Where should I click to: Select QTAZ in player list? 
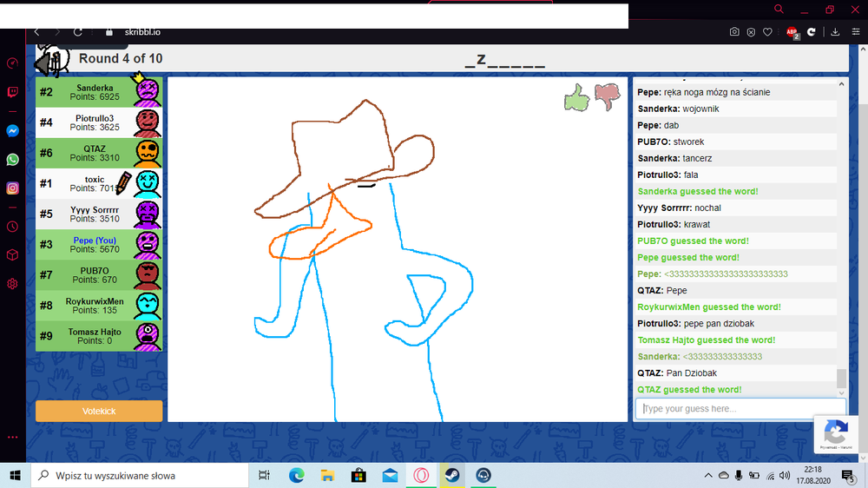pyautogui.click(x=99, y=153)
